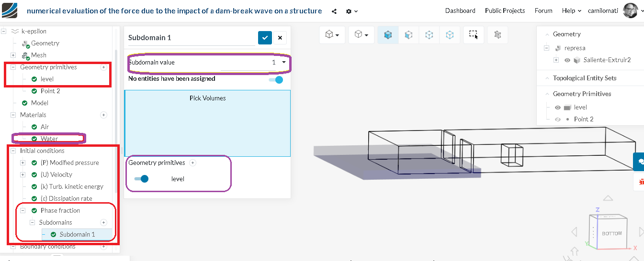Select the vertex/node selection mode cube icon
Viewport: 644px width, 261px height.
450,34
